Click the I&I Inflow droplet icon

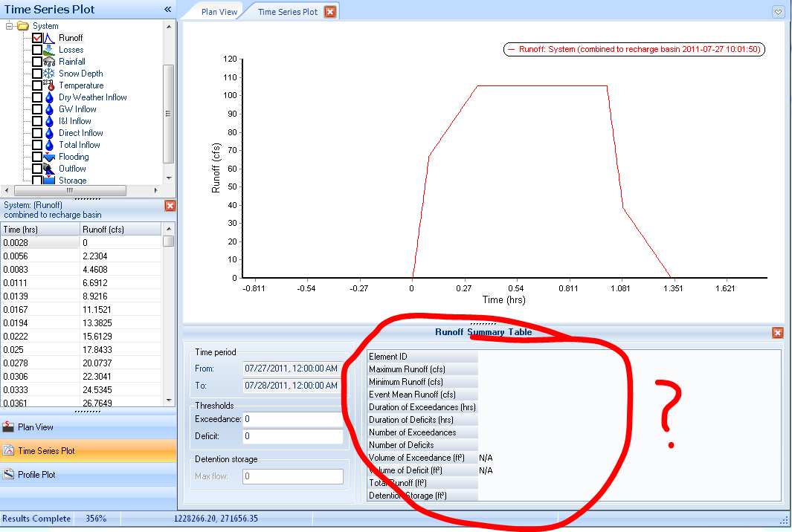click(49, 121)
